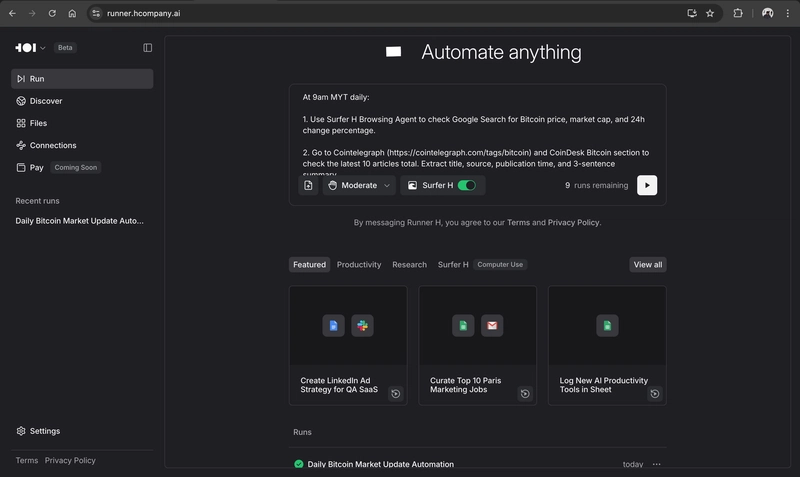Toggle the Surfer H switch off

point(466,185)
